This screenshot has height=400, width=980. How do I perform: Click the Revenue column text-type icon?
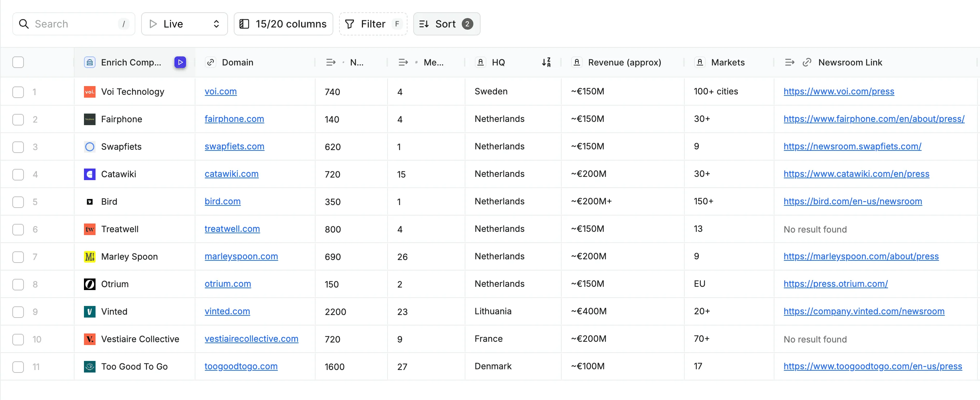(x=576, y=62)
